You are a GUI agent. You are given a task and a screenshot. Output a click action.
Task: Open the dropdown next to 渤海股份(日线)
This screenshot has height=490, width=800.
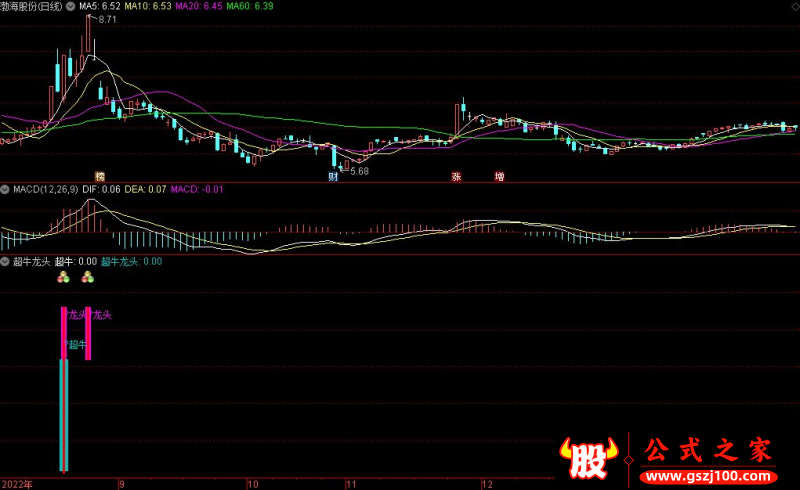[70, 7]
